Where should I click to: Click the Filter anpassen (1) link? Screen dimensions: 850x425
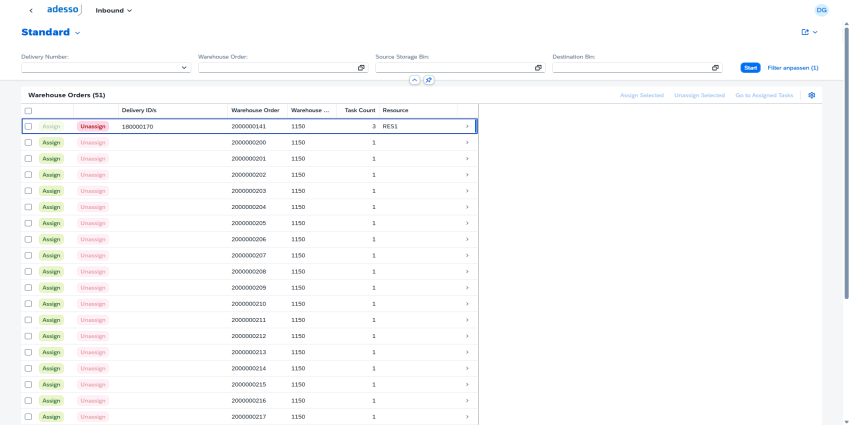click(792, 68)
